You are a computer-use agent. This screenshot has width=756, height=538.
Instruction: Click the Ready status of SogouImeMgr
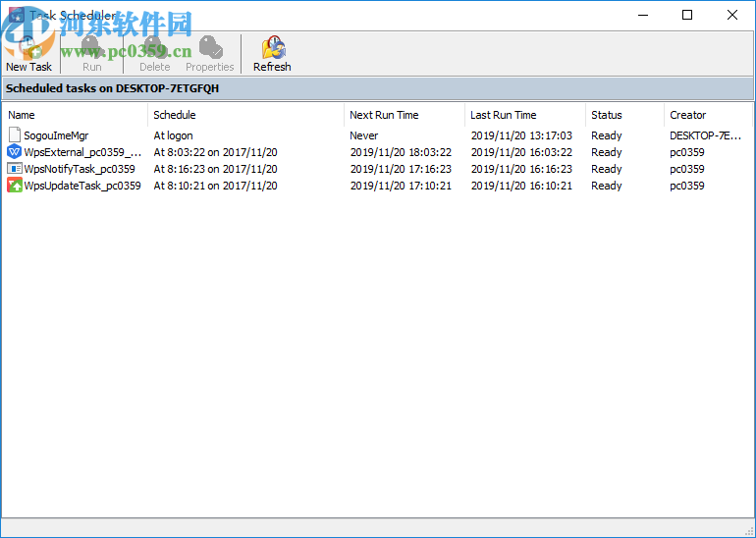click(607, 135)
